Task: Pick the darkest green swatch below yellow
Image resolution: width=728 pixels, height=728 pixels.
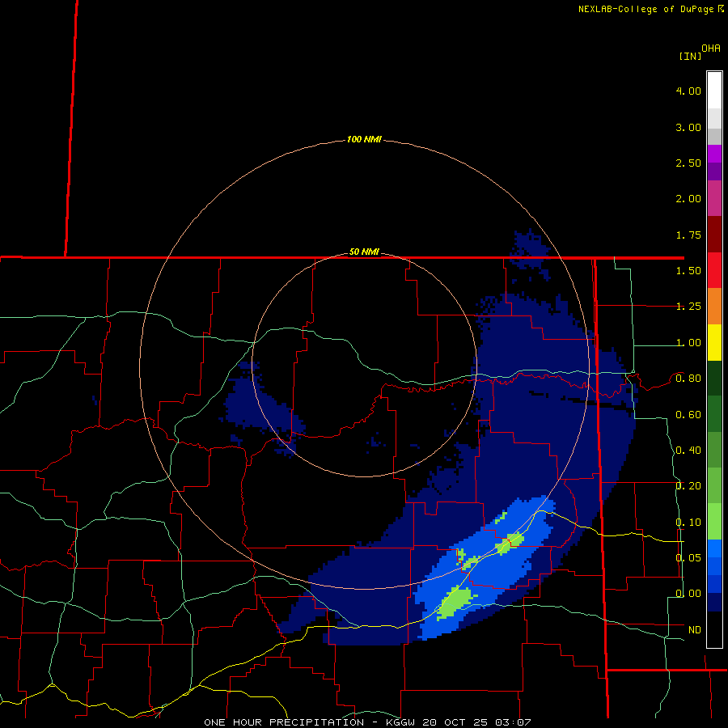Action: (714, 378)
